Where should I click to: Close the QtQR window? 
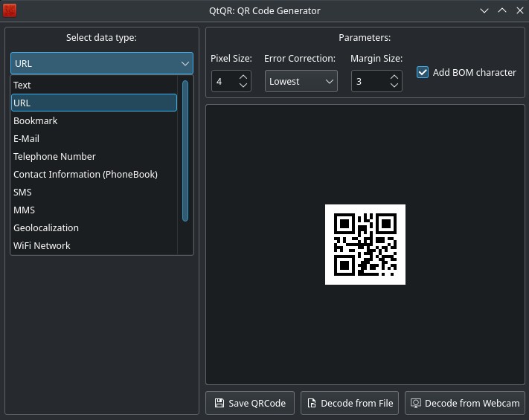click(x=520, y=10)
